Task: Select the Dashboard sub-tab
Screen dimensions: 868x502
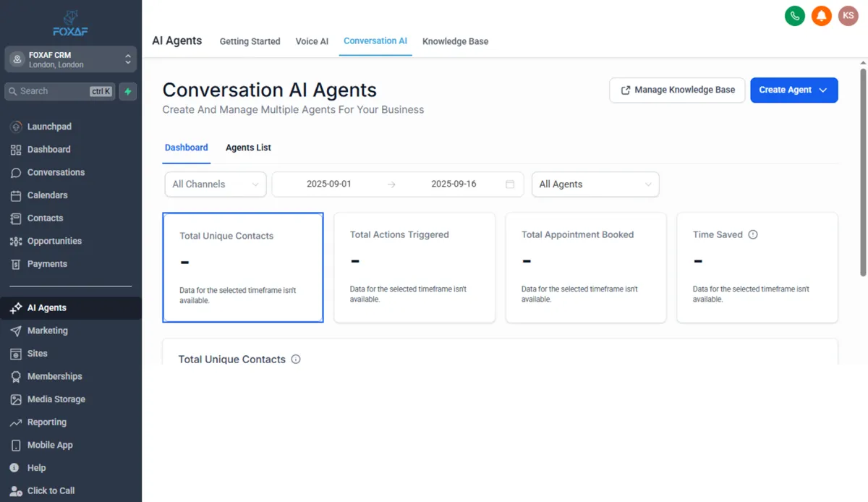Action: 187,148
